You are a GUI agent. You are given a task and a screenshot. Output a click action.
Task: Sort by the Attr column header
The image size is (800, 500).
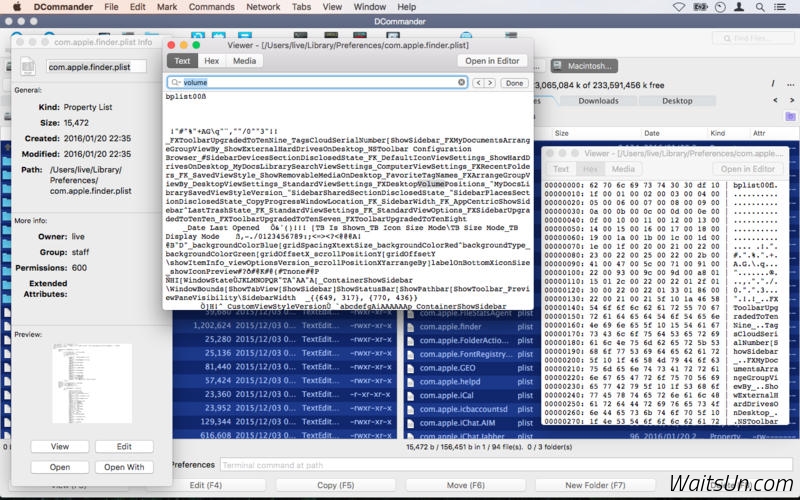click(x=759, y=133)
